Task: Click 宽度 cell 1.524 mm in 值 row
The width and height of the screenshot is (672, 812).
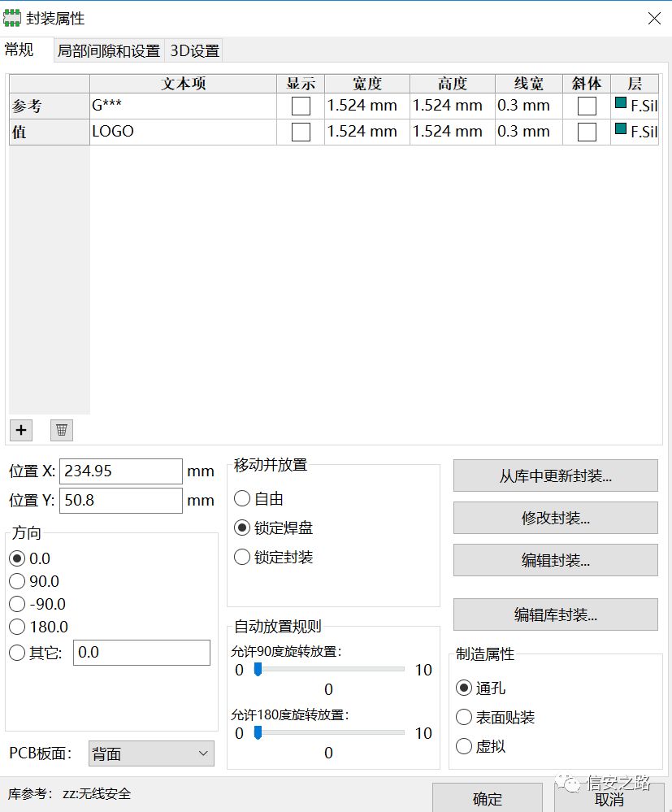Action: point(367,132)
